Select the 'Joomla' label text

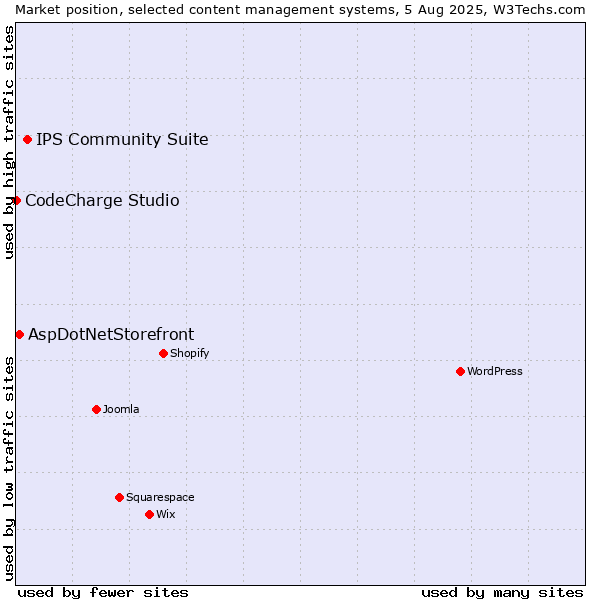(121, 409)
